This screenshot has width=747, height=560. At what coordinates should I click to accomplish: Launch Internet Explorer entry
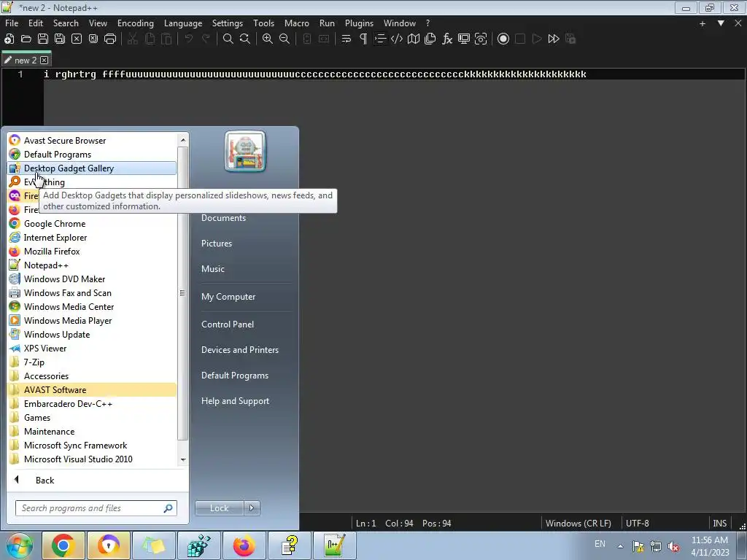92,238
